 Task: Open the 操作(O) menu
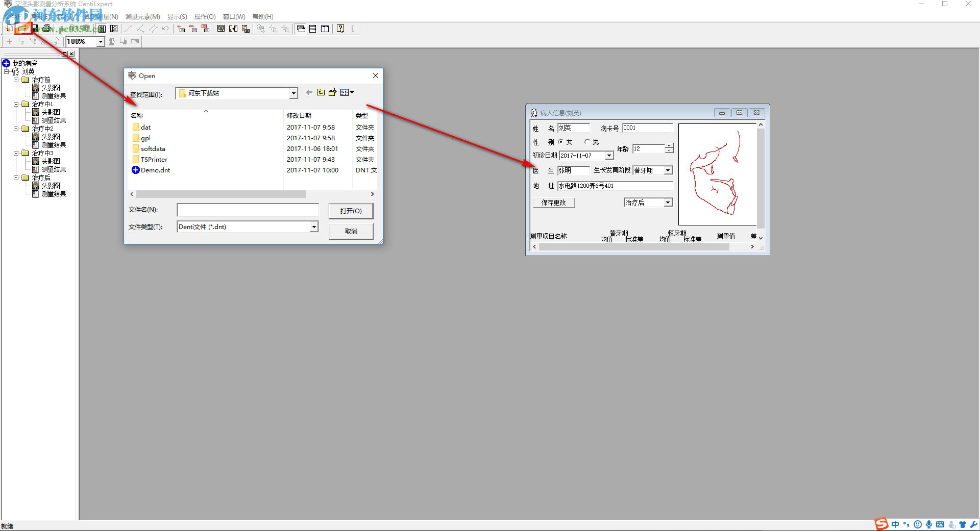point(205,17)
